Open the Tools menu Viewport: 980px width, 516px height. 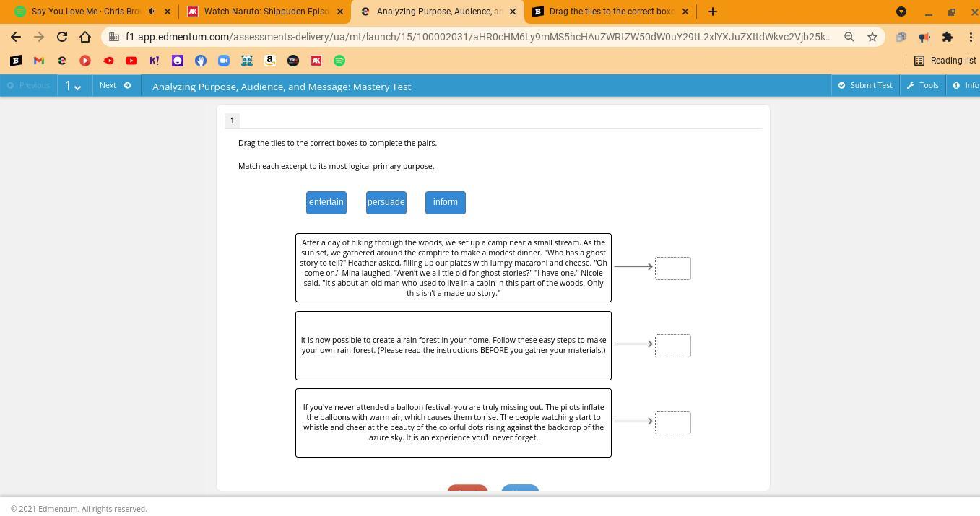(923, 85)
